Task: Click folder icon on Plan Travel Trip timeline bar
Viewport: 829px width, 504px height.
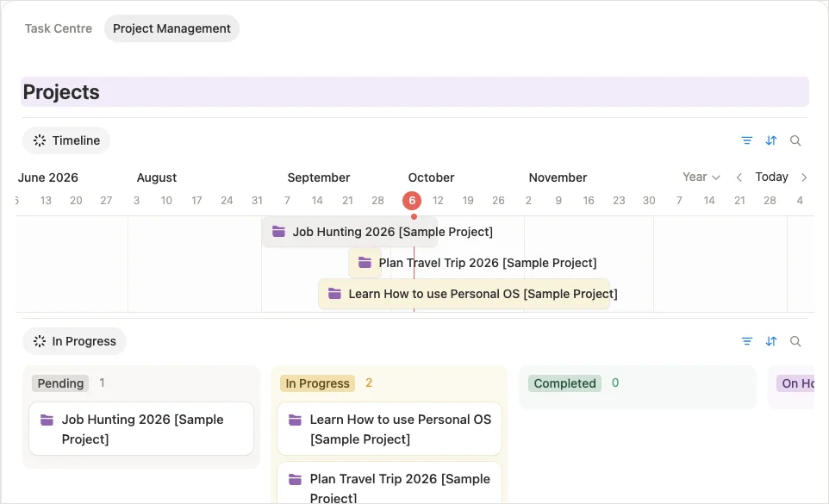Action: point(365,263)
